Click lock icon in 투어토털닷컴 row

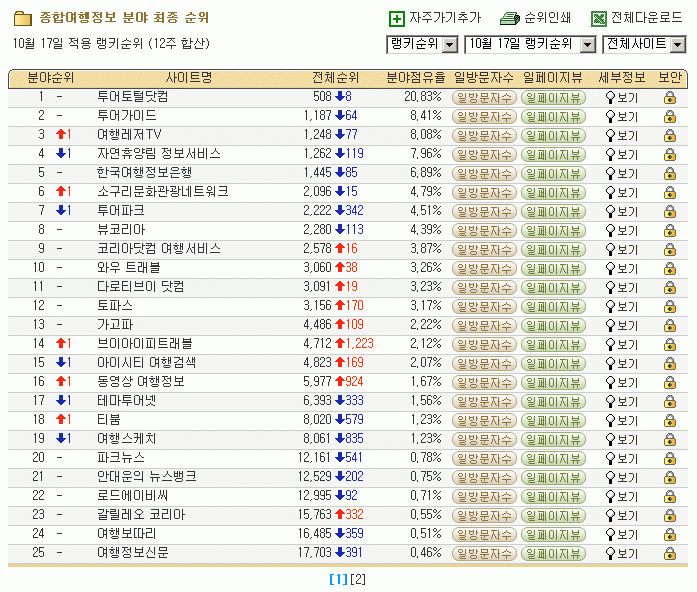coord(670,98)
